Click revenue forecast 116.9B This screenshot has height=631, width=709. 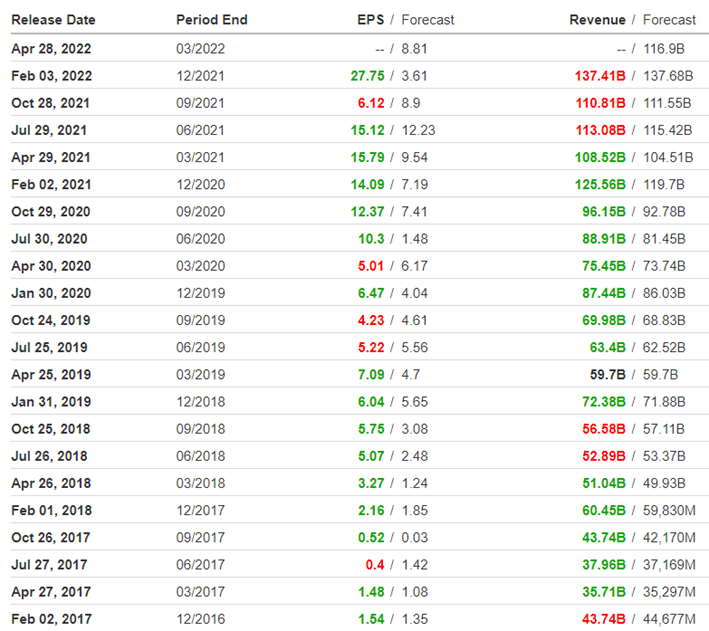click(x=664, y=49)
